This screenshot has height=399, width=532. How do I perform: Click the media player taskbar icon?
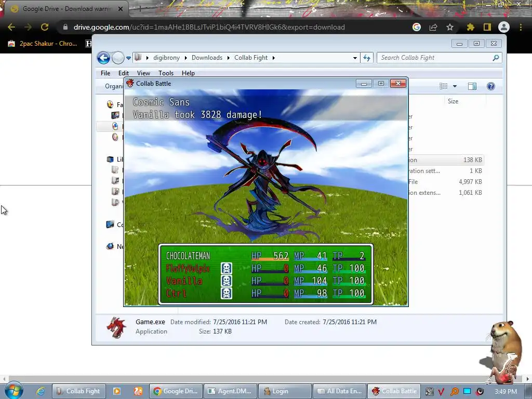(x=117, y=391)
